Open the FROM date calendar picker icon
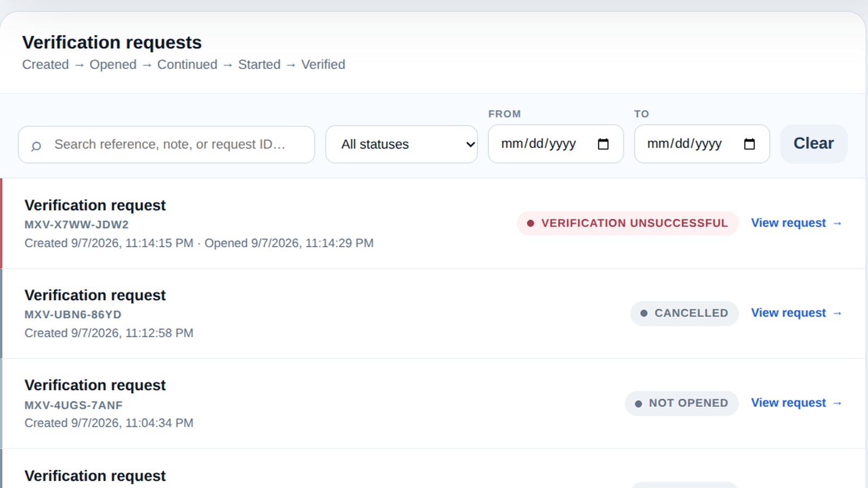The height and width of the screenshot is (488, 868). pos(603,144)
